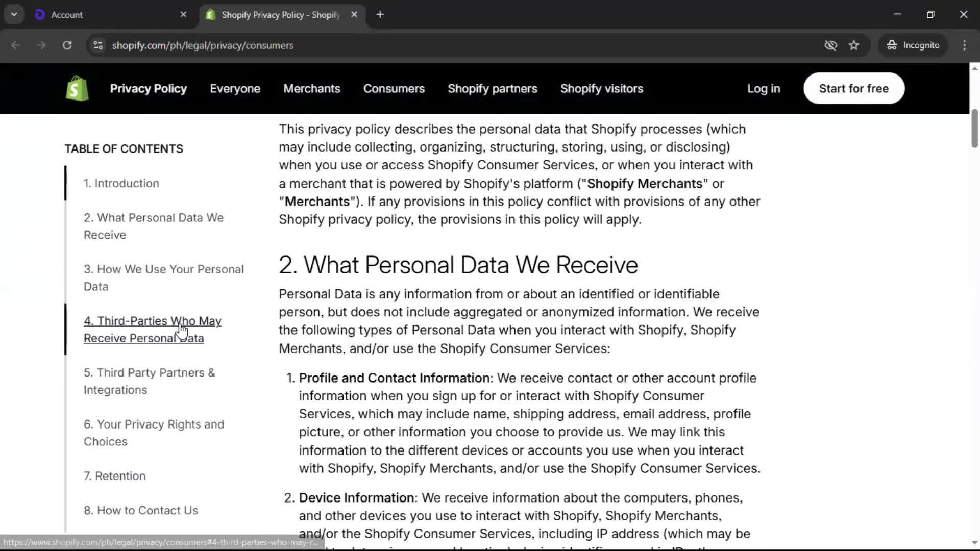
Task: Click the Start for free button
Action: (x=853, y=88)
